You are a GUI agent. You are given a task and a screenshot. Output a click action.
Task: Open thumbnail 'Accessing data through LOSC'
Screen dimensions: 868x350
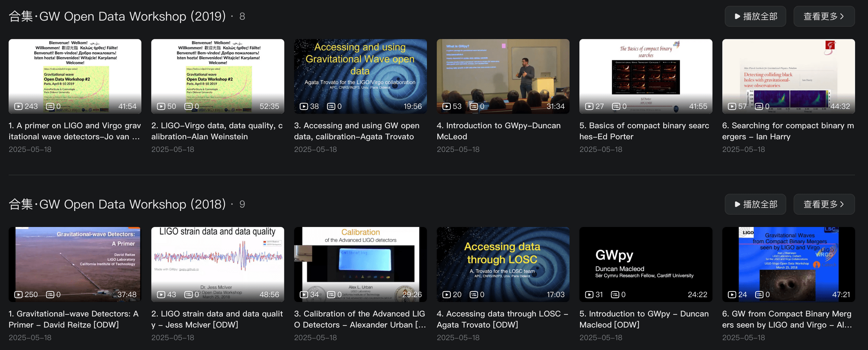(503, 264)
